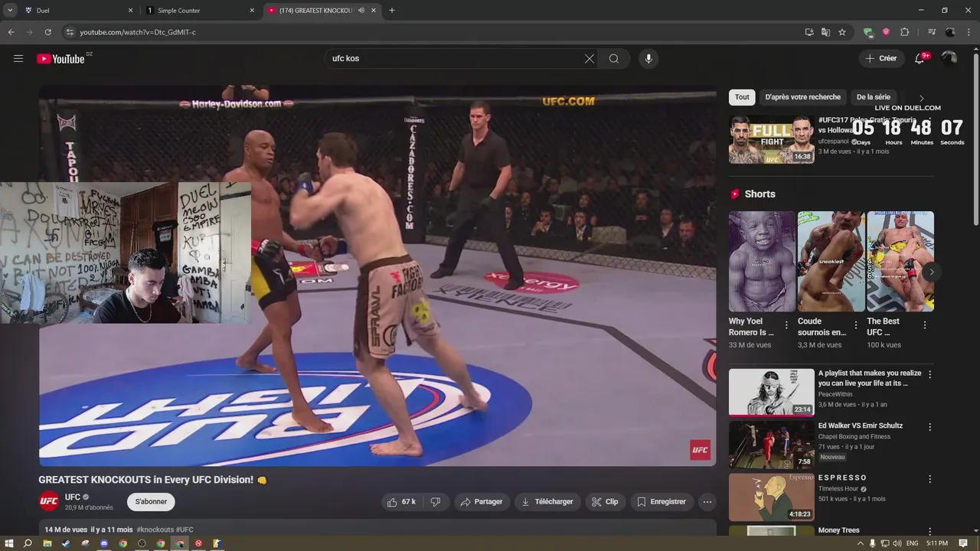Open the UFC channel avatar
Image resolution: width=980 pixels, height=551 pixels.
click(x=49, y=502)
